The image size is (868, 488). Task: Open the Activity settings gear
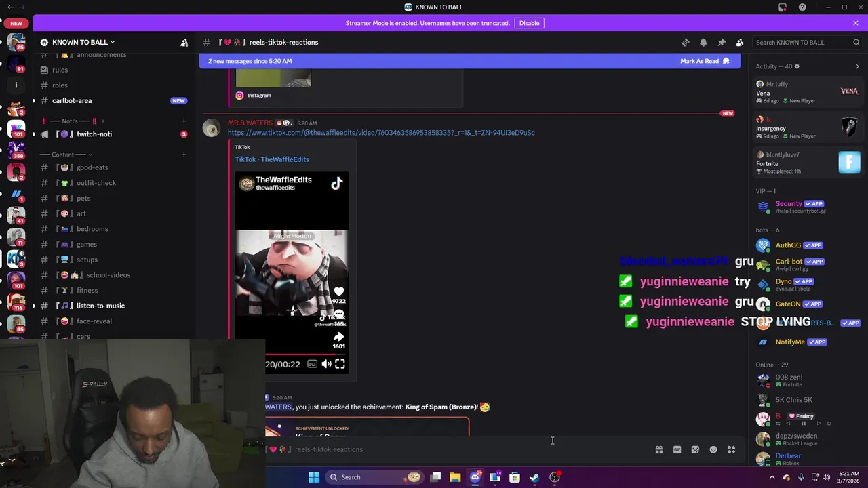click(x=797, y=66)
